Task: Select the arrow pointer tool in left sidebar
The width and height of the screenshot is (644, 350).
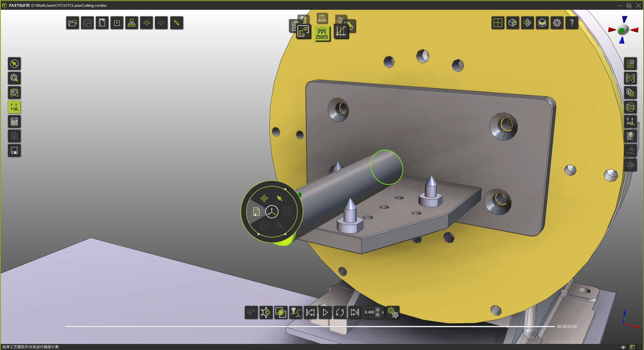Action: pyautogui.click(x=14, y=64)
